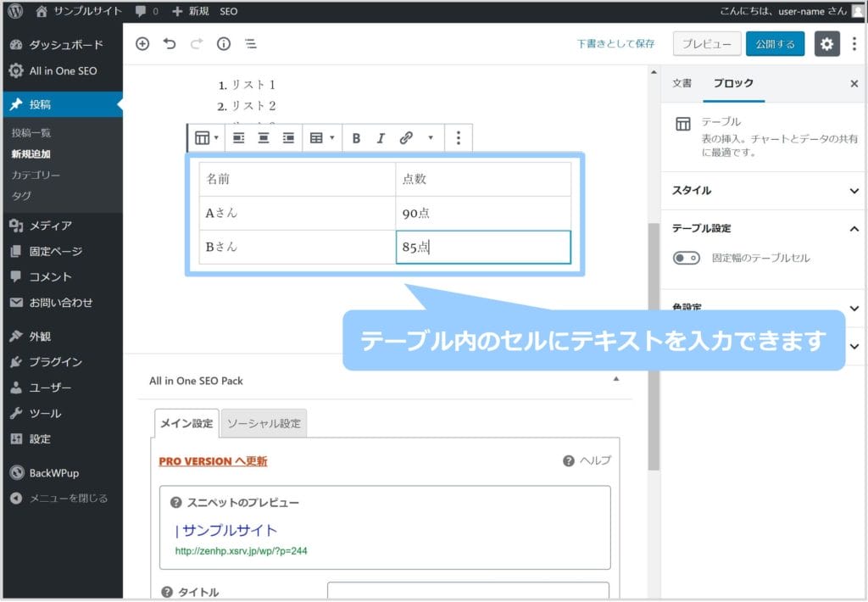
Task: Collapse All in One SEO Pack metabox arrow
Action: (616, 379)
